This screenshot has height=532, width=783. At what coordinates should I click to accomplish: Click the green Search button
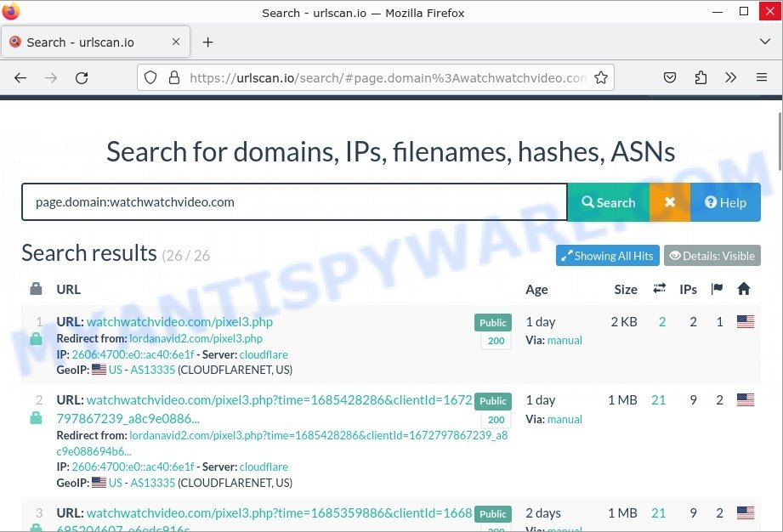[608, 202]
